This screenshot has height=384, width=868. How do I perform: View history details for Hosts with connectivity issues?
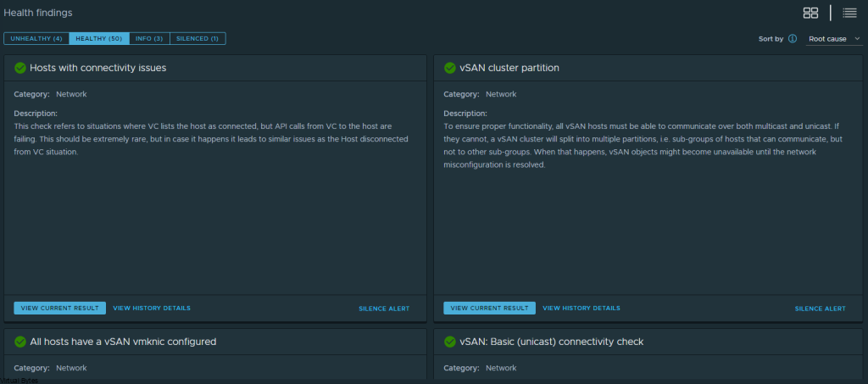[x=152, y=309]
